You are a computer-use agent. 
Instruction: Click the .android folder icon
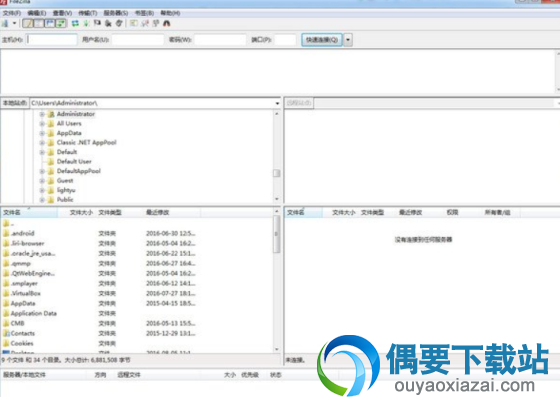[6, 233]
